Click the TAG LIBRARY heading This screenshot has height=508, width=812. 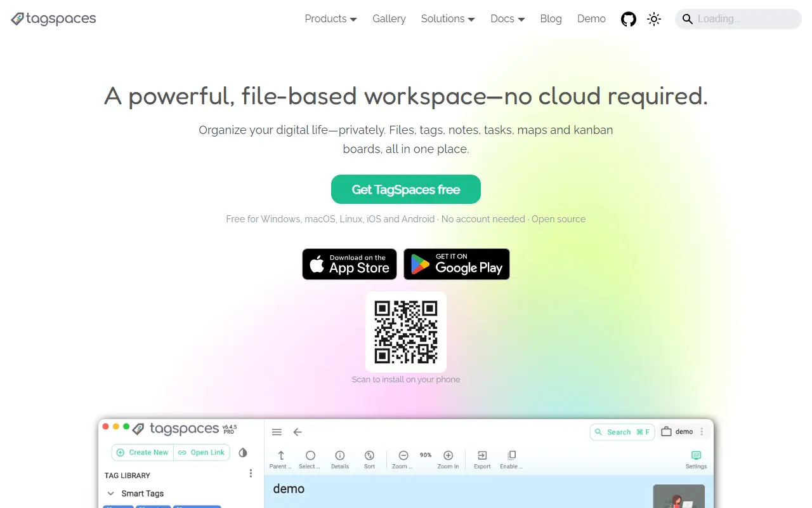(128, 476)
